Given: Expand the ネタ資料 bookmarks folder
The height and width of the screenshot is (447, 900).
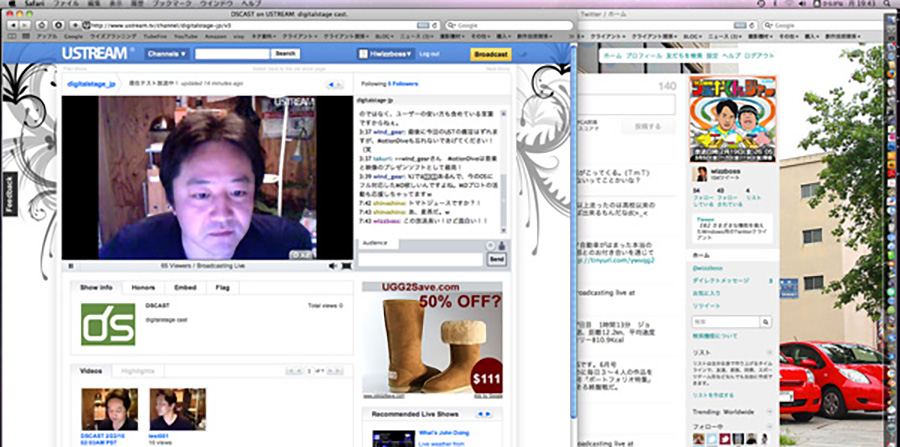Looking at the screenshot, I should (x=263, y=36).
